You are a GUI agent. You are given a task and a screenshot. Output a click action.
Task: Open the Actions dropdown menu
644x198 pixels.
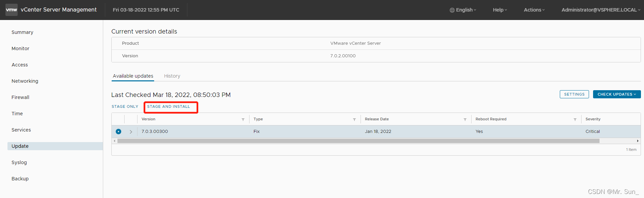point(534,10)
